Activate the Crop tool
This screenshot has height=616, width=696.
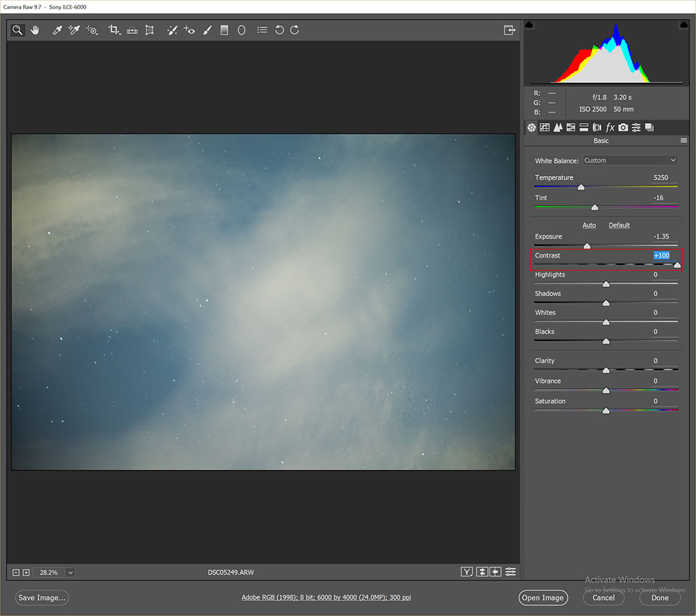click(x=114, y=30)
